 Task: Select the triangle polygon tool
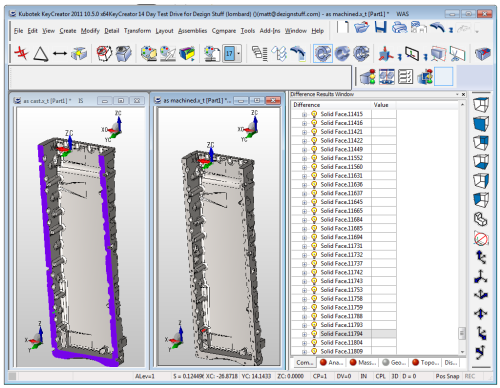41,54
